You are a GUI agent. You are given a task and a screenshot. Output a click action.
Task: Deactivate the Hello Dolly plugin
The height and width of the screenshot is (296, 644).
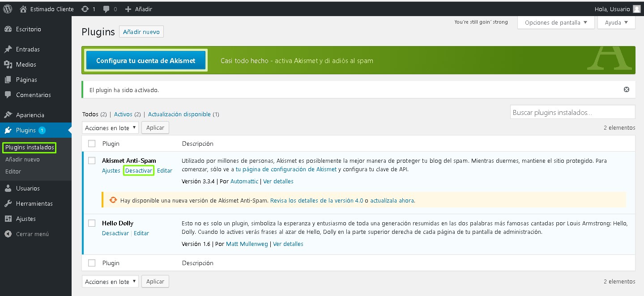click(x=115, y=233)
